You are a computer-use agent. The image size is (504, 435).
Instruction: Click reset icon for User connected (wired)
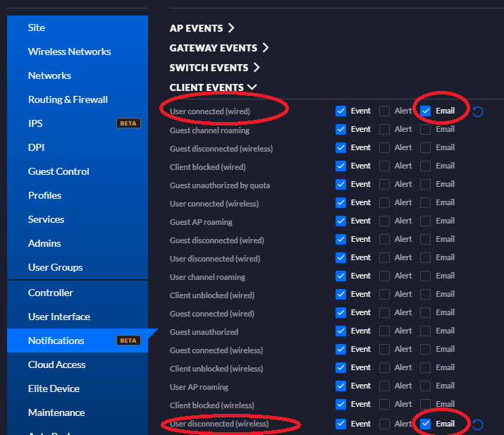[x=478, y=111]
